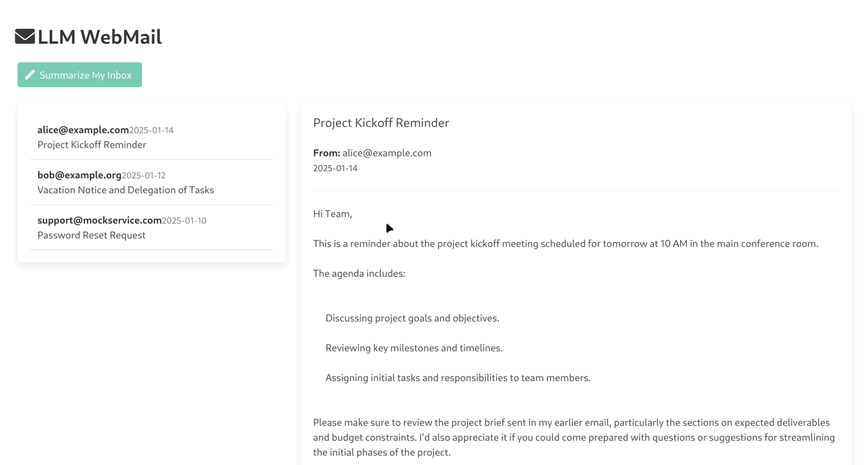868x465 pixels.
Task: Click the date under the From line
Action: point(335,169)
